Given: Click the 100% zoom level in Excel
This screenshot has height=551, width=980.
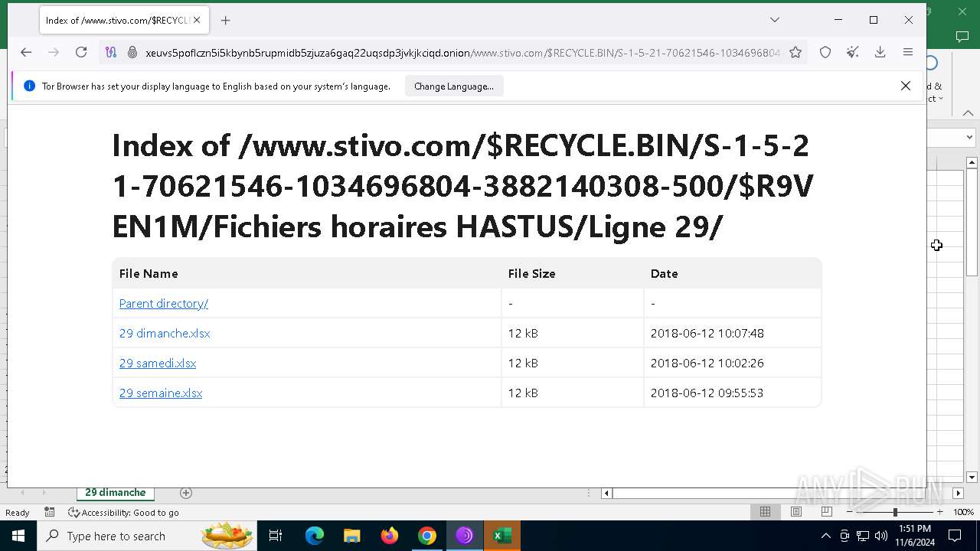Looking at the screenshot, I should pyautogui.click(x=963, y=513).
